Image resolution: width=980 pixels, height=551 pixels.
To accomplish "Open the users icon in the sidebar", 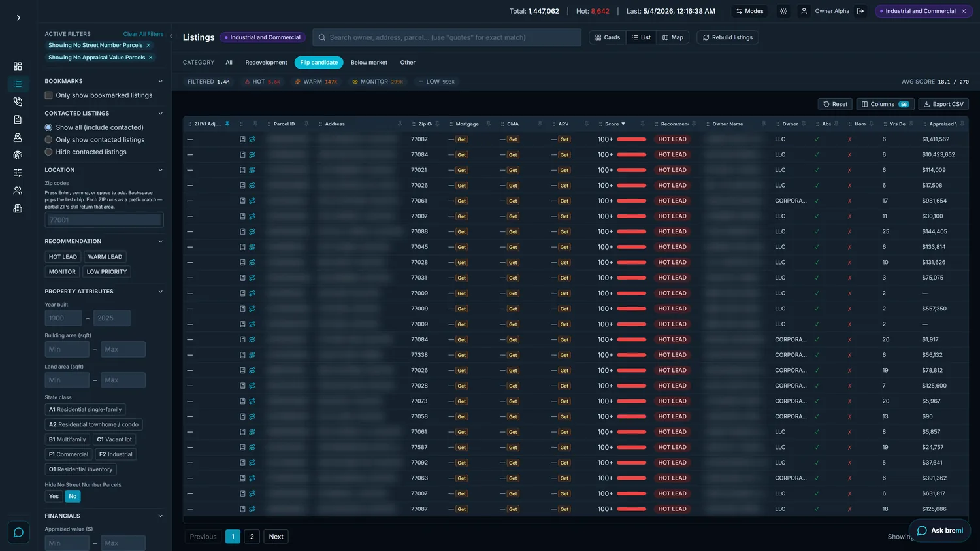I will 18,190.
